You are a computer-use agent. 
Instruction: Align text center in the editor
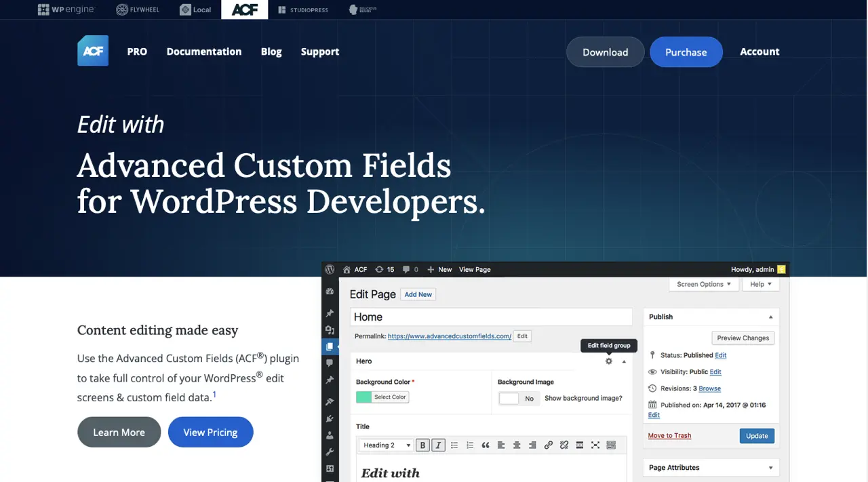[x=517, y=445]
